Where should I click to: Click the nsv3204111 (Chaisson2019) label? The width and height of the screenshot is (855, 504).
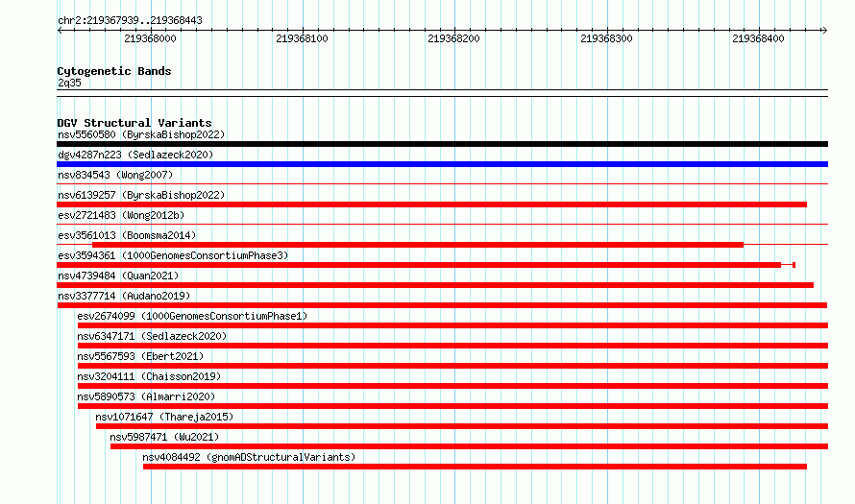click(149, 376)
